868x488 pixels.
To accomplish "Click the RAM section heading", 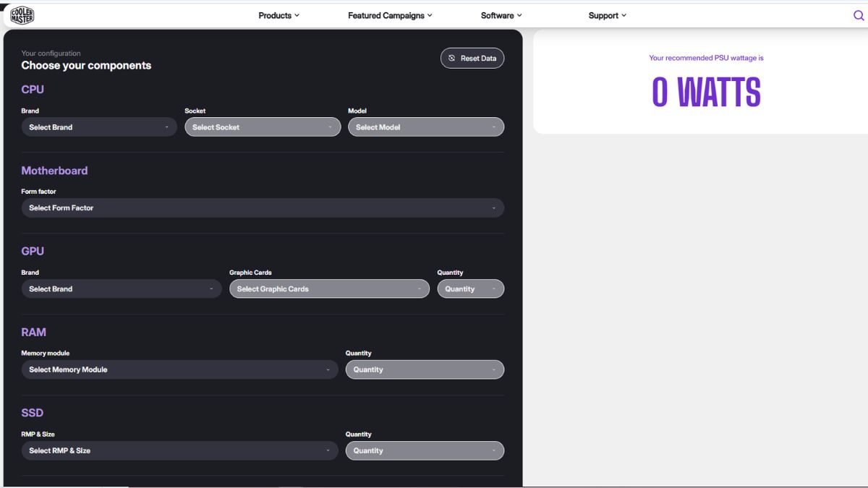I will [x=33, y=333].
